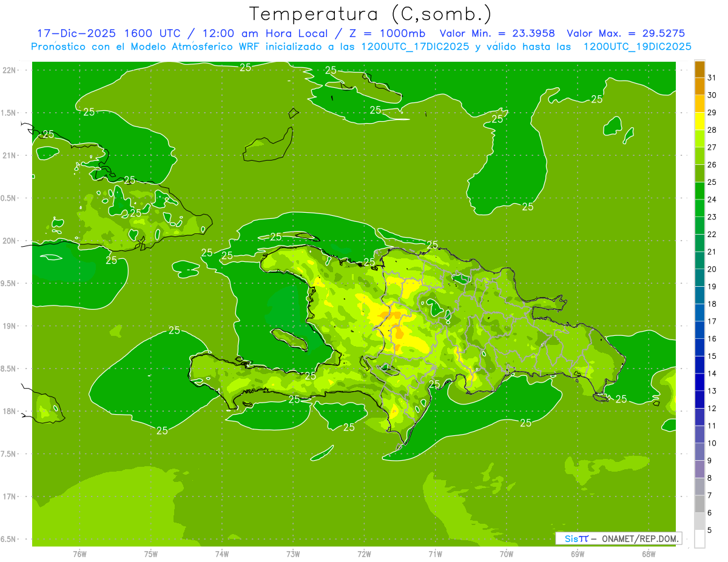The height and width of the screenshot is (562, 728).
Task: Click the '5' colorbar label
Action: pyautogui.click(x=709, y=530)
